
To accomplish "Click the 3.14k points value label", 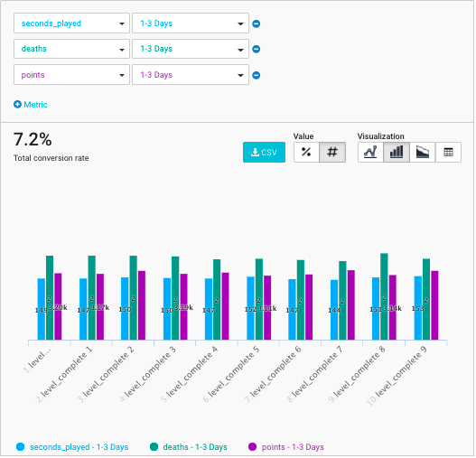I will pos(394,310).
